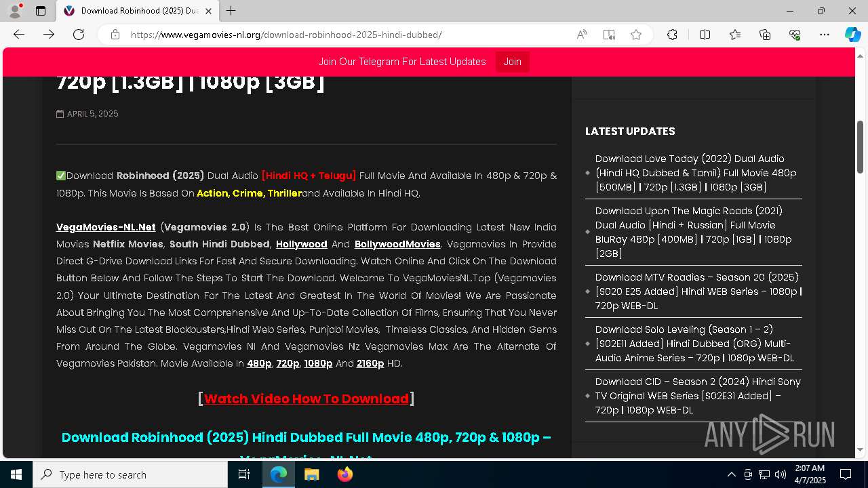This screenshot has width=868, height=488.
Task: Open Settings and more menu
Action: (x=825, y=35)
